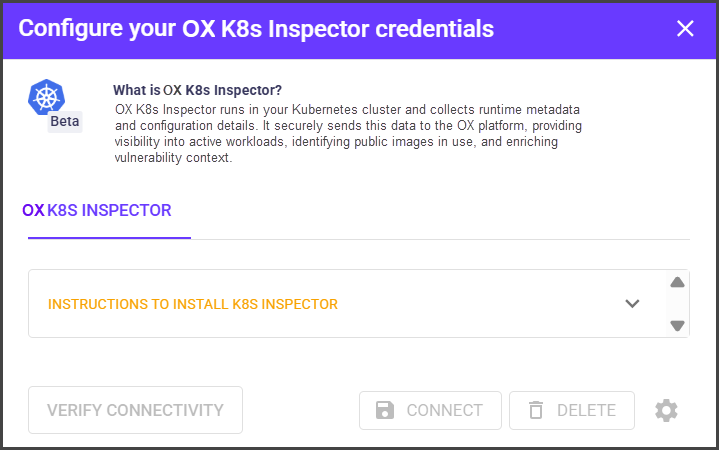Click the K8s Inspector description paragraph
Image resolution: width=719 pixels, height=450 pixels.
click(348, 133)
